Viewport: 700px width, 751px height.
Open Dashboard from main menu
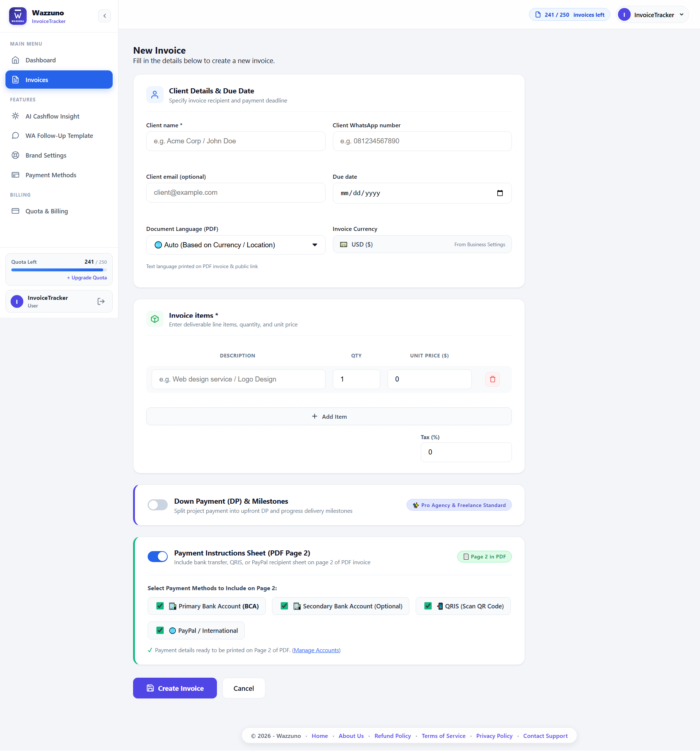point(59,60)
